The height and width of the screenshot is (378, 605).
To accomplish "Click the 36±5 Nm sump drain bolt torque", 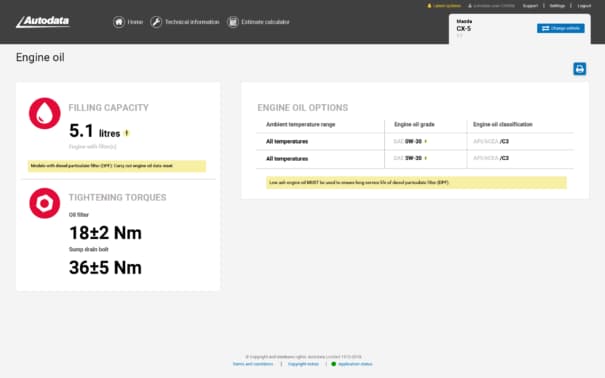I will tap(105, 268).
